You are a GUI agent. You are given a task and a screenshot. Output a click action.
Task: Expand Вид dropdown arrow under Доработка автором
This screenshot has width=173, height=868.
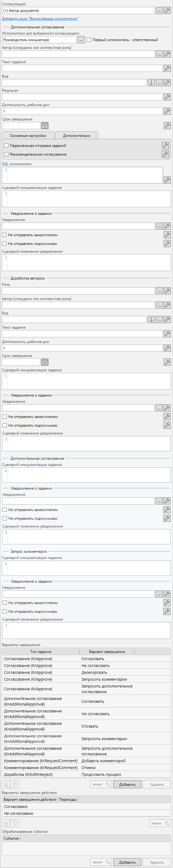click(x=152, y=319)
